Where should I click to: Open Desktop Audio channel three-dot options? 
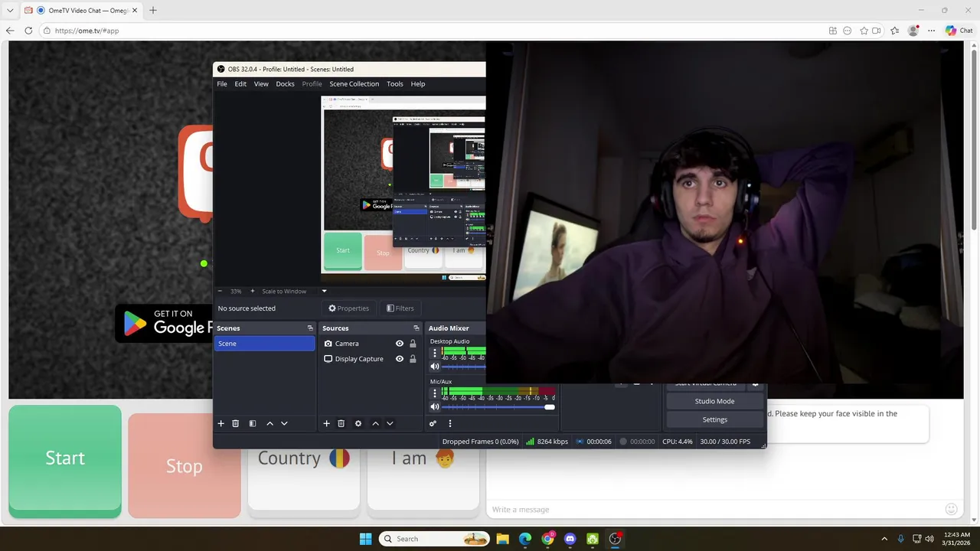point(435,353)
